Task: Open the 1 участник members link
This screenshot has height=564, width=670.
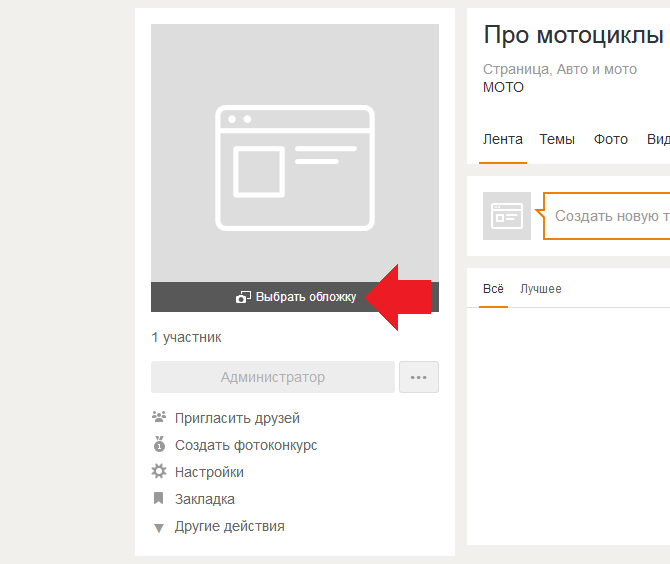Action: click(x=186, y=337)
